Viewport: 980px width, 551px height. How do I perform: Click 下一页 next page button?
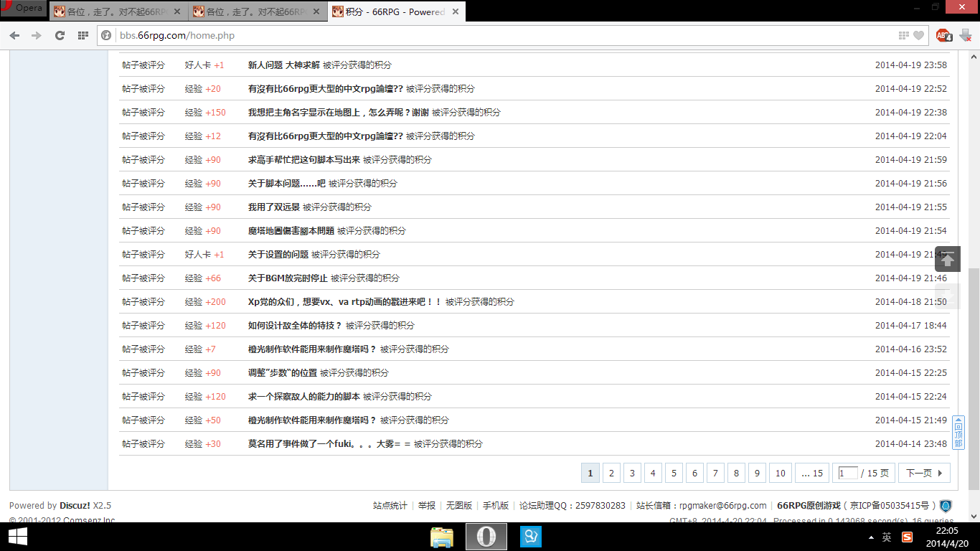[x=924, y=473]
